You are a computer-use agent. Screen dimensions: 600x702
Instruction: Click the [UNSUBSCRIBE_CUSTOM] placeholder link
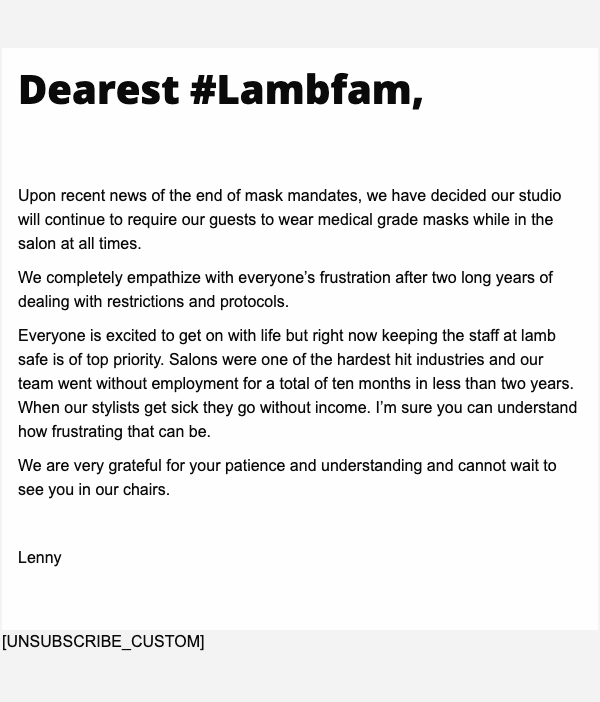[x=103, y=641]
